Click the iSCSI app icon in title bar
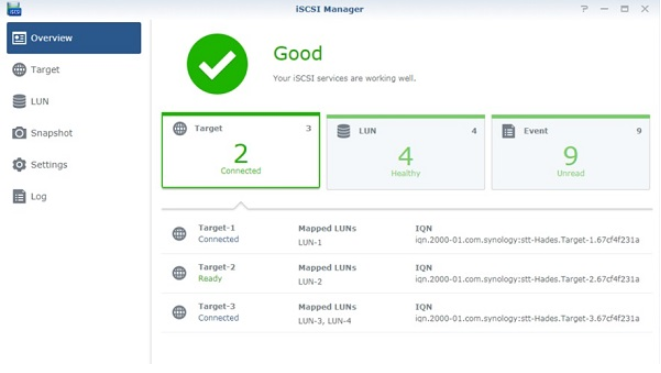Image resolution: width=661 pixels, height=373 pixels. click(14, 9)
